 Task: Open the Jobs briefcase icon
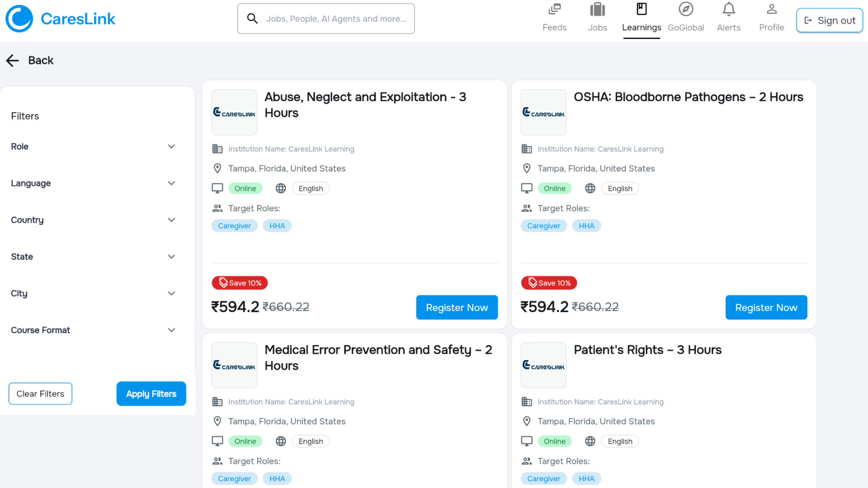pyautogui.click(x=597, y=9)
